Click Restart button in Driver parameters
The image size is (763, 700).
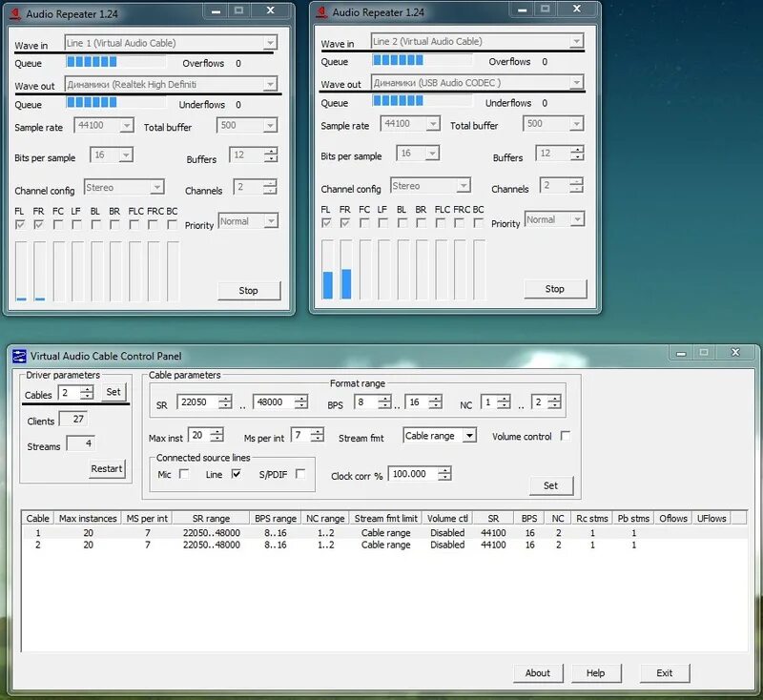click(x=107, y=468)
